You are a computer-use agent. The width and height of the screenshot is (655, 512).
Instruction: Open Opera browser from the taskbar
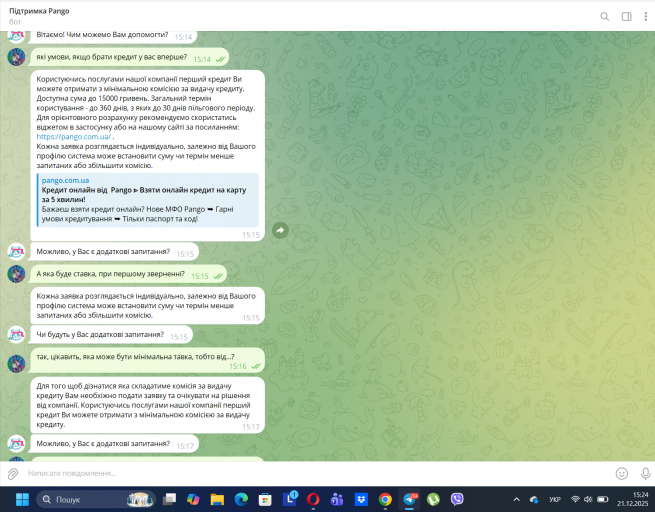[313, 499]
